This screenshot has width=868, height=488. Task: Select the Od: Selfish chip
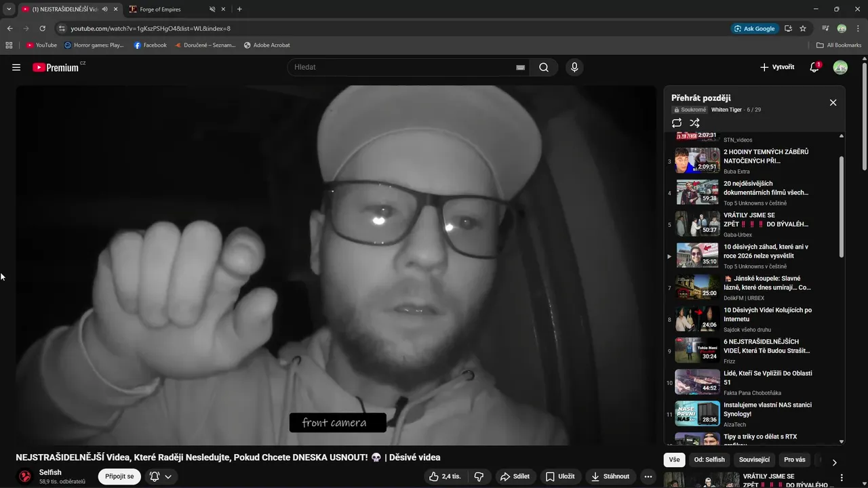pos(709,460)
